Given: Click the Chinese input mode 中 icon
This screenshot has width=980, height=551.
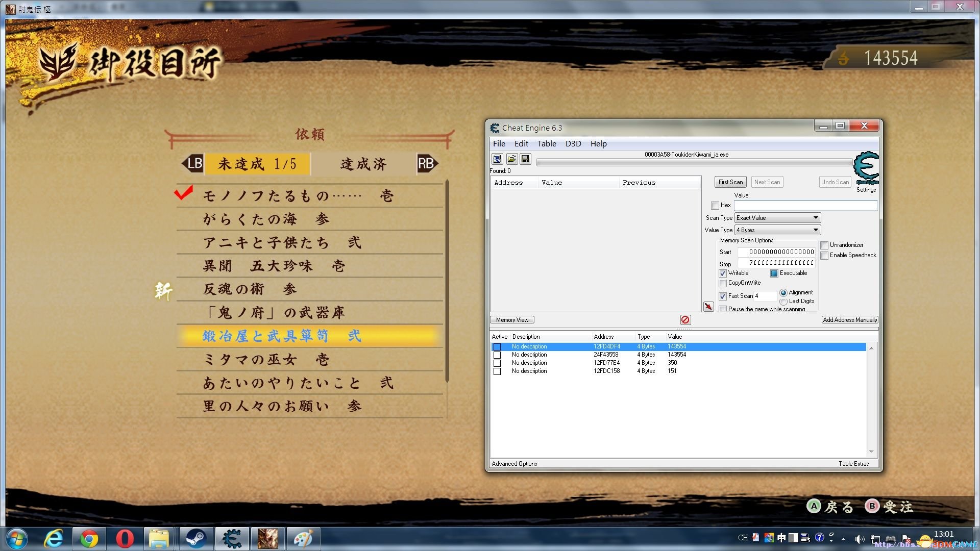Looking at the screenshot, I should pos(781,538).
